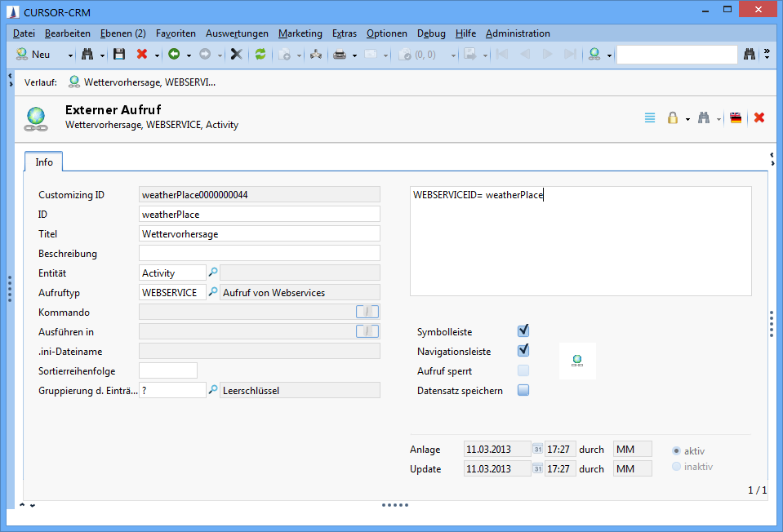Click the padlock icon in record header
The image size is (783, 532).
pyautogui.click(x=673, y=118)
